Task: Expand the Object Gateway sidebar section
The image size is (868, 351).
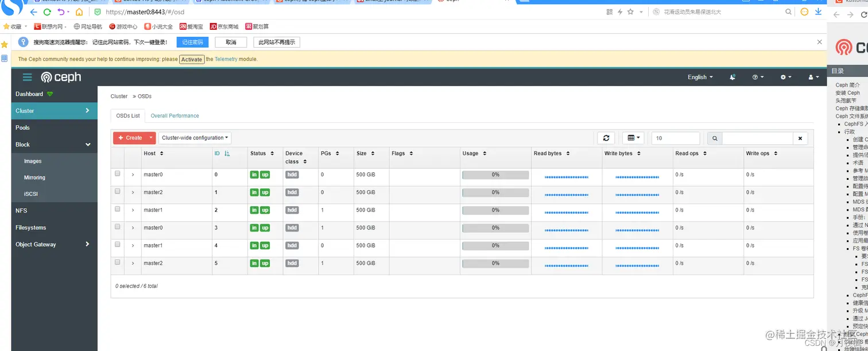Action: pos(87,244)
